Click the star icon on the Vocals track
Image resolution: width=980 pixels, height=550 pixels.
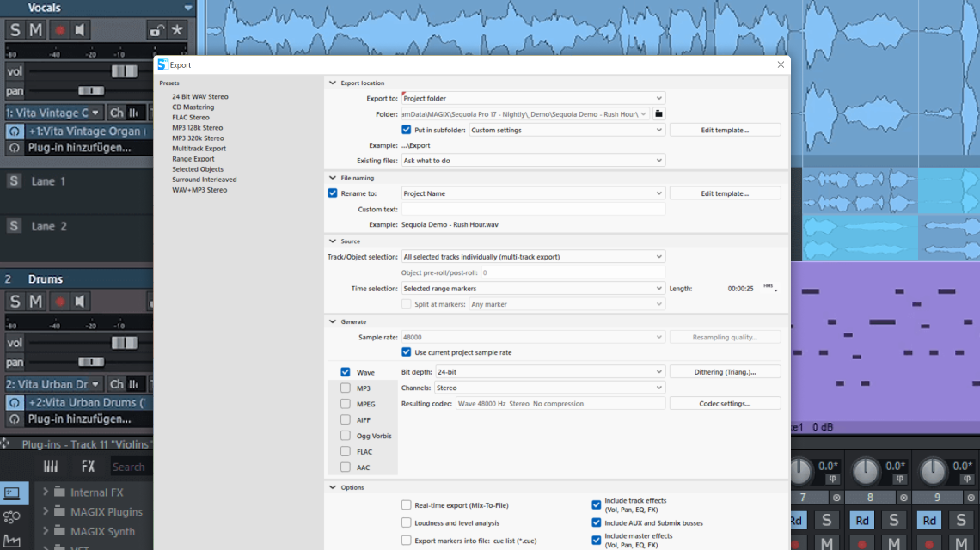pos(177,29)
